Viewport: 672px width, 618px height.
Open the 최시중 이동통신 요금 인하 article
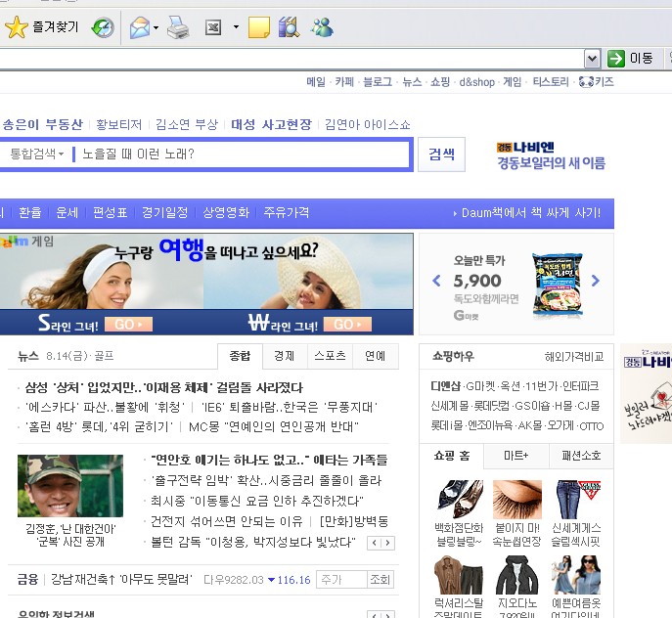click(x=256, y=501)
